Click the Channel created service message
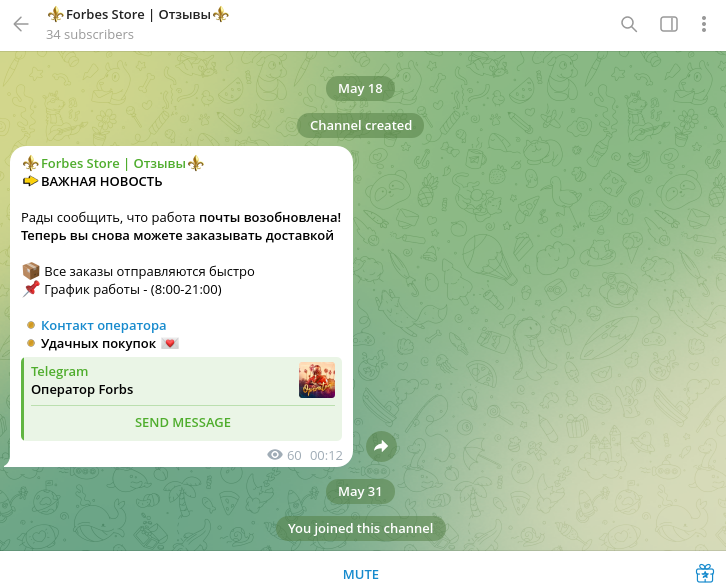Image resolution: width=726 pixels, height=587 pixels. (x=361, y=125)
